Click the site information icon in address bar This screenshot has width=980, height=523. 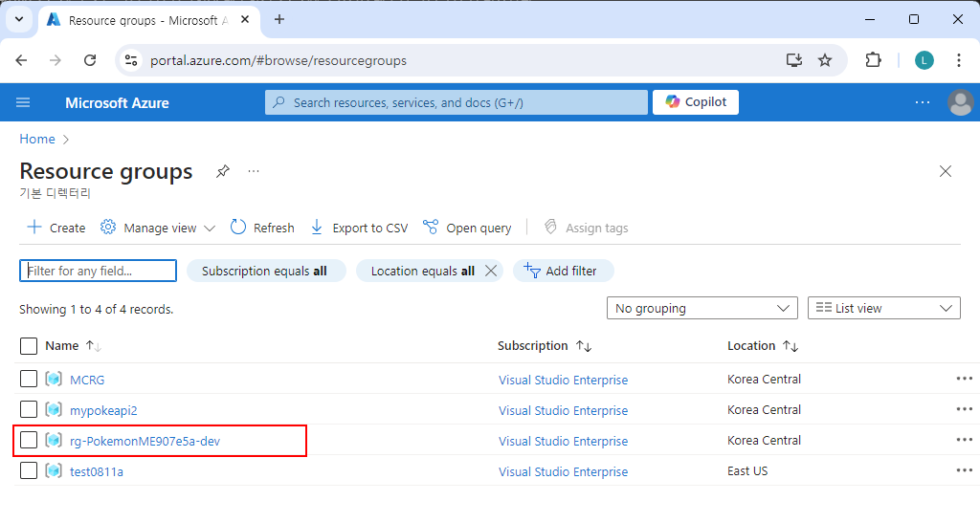[x=130, y=60]
